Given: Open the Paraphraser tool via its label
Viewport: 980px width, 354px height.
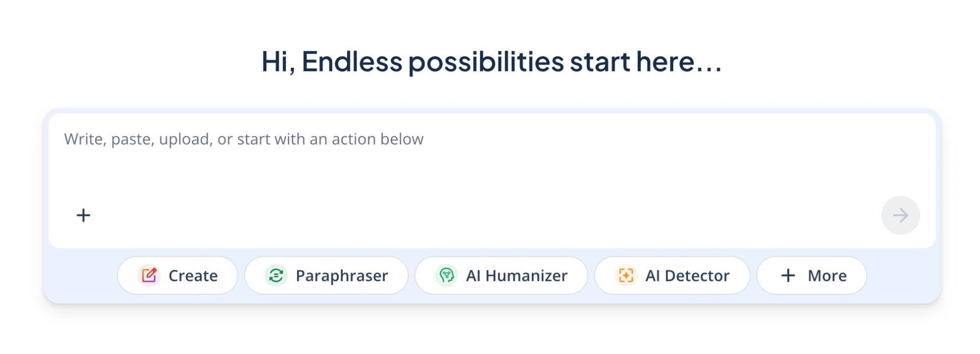Looking at the screenshot, I should coord(342,276).
